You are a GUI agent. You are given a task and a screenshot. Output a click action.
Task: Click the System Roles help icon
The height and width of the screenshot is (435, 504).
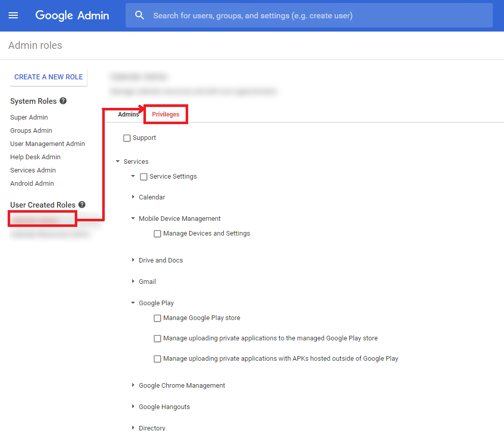[x=63, y=101]
